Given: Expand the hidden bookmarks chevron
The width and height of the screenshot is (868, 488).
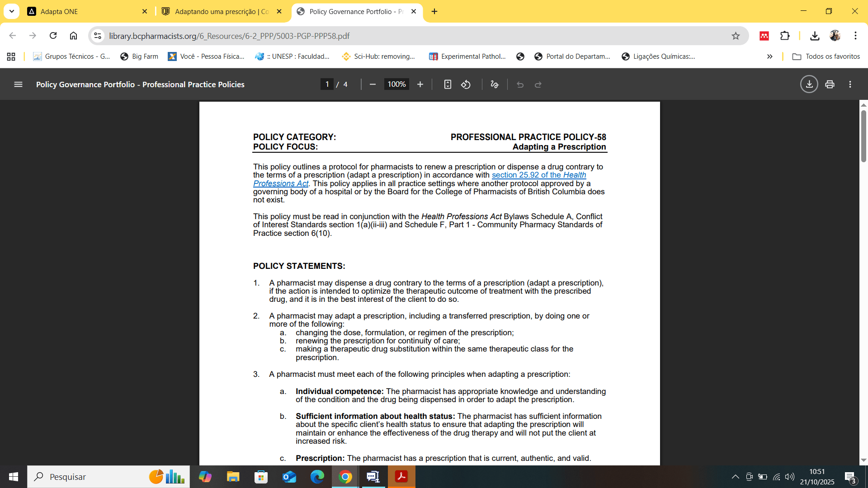Looking at the screenshot, I should tap(769, 56).
